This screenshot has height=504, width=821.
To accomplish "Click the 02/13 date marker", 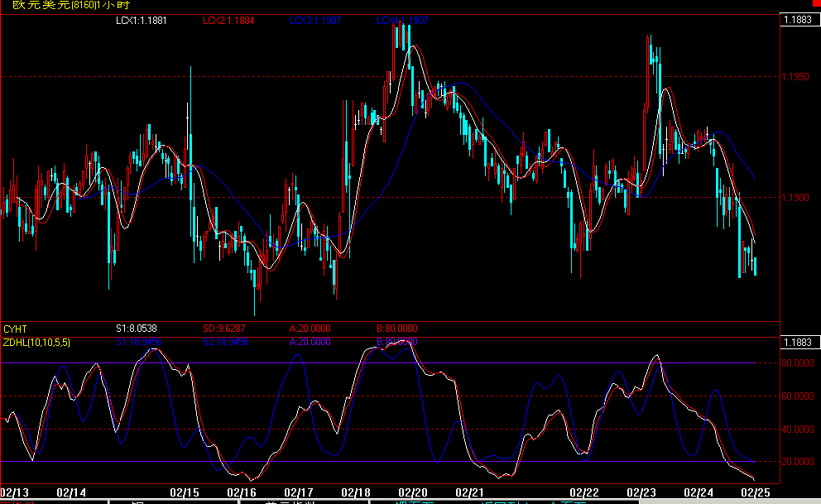I will pos(15,492).
